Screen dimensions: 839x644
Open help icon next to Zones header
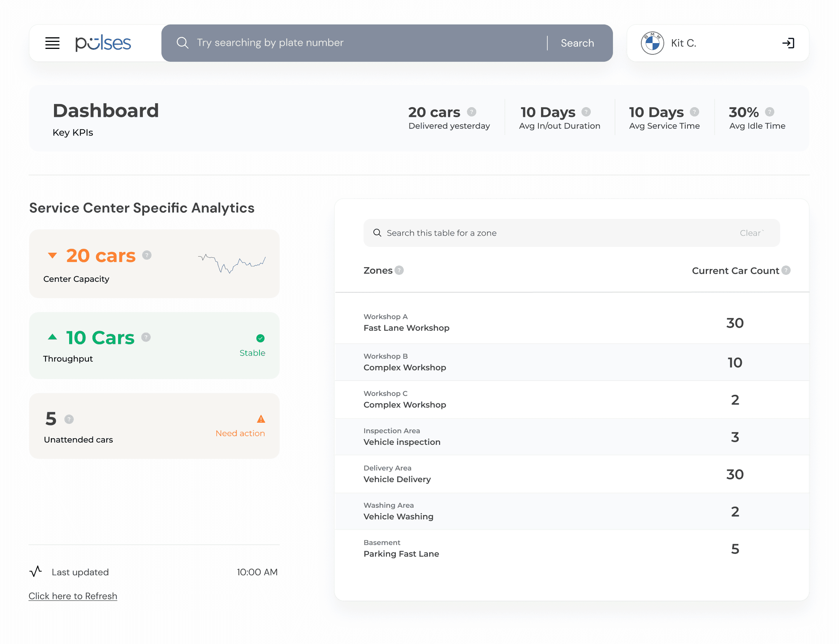click(x=399, y=270)
